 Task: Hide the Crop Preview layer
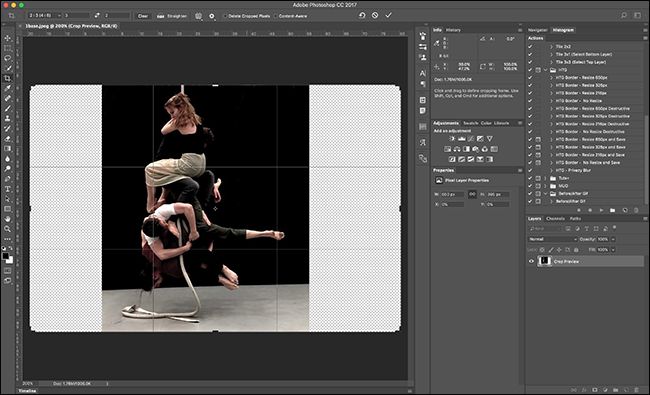[x=531, y=261]
